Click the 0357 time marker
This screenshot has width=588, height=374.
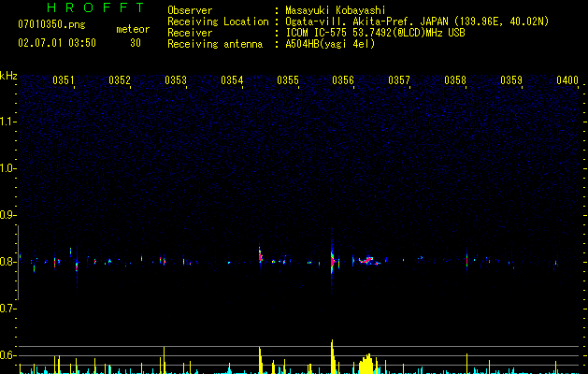pos(399,80)
